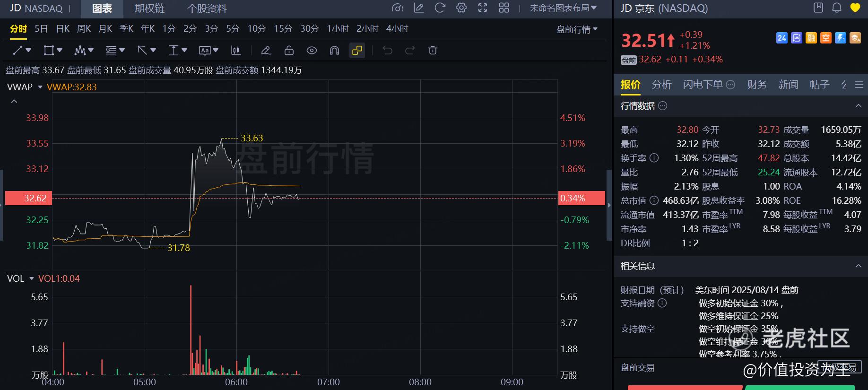Select the arrow pointer drawing tool
The image size is (868, 390).
(x=142, y=50)
